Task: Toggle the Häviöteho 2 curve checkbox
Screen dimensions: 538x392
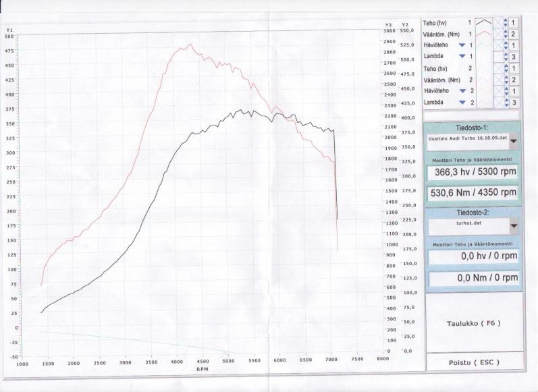Action: tap(500, 91)
